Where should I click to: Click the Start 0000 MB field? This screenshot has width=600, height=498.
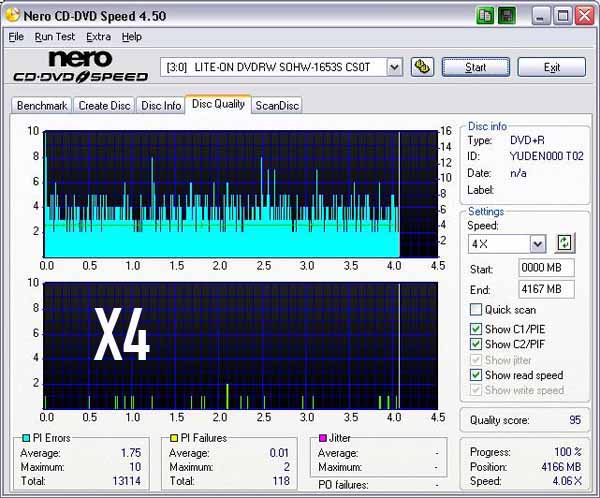click(546, 268)
